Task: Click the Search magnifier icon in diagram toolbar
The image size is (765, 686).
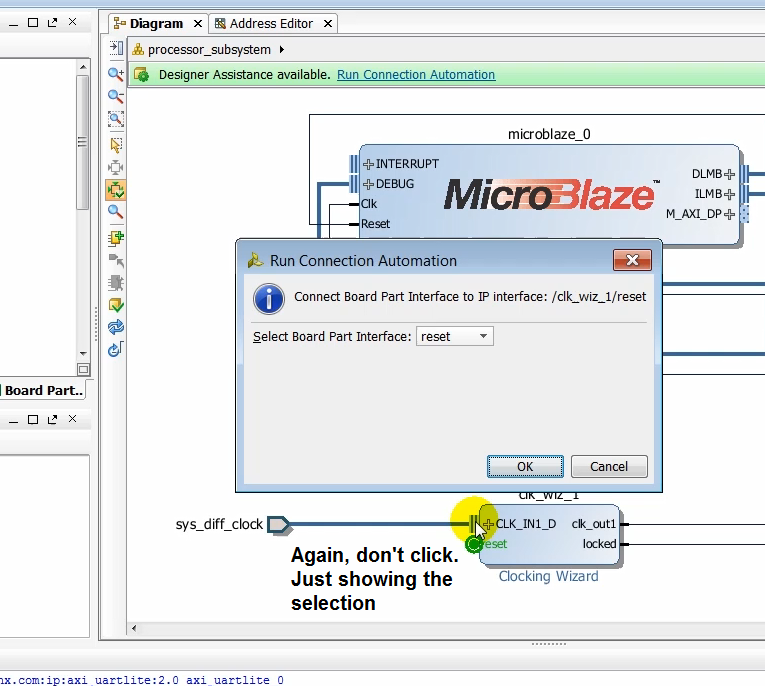Action: (x=116, y=212)
